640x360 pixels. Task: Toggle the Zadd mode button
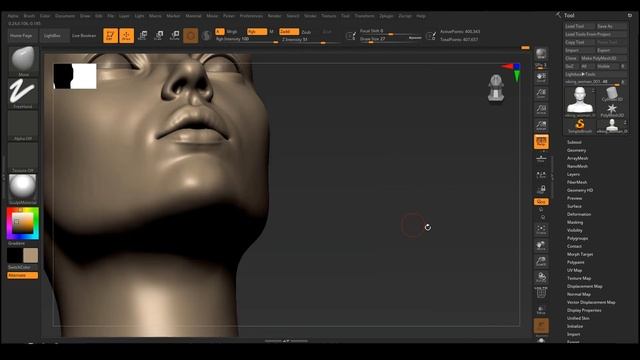coord(289,31)
